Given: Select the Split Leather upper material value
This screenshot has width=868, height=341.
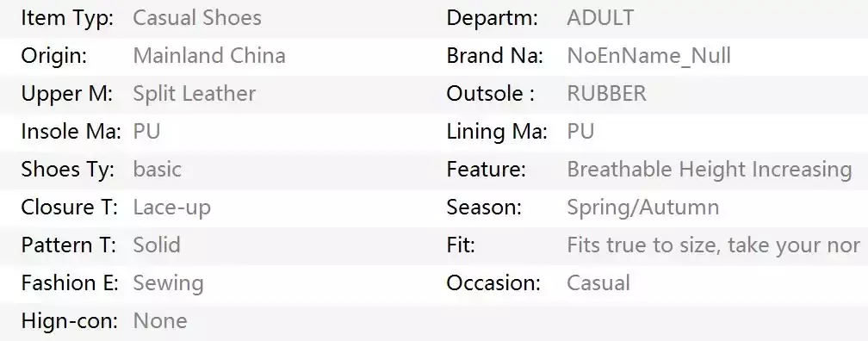Looking at the screenshot, I should coord(195,94).
